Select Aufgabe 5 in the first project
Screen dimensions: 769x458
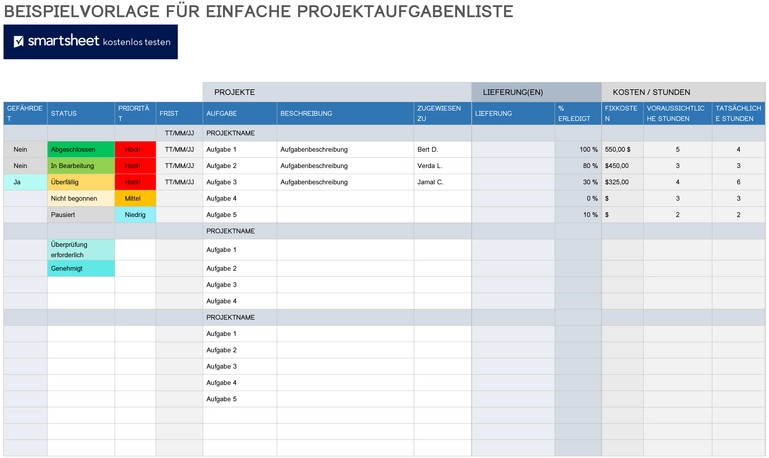240,215
